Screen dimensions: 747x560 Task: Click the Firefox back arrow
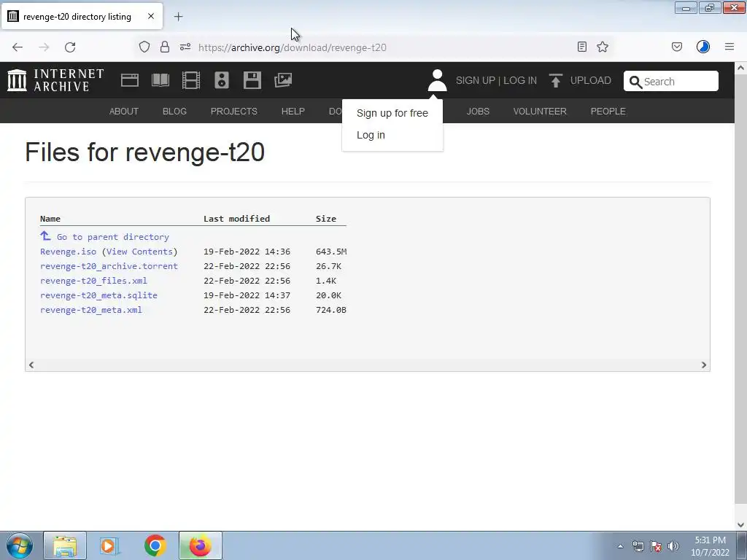tap(18, 47)
